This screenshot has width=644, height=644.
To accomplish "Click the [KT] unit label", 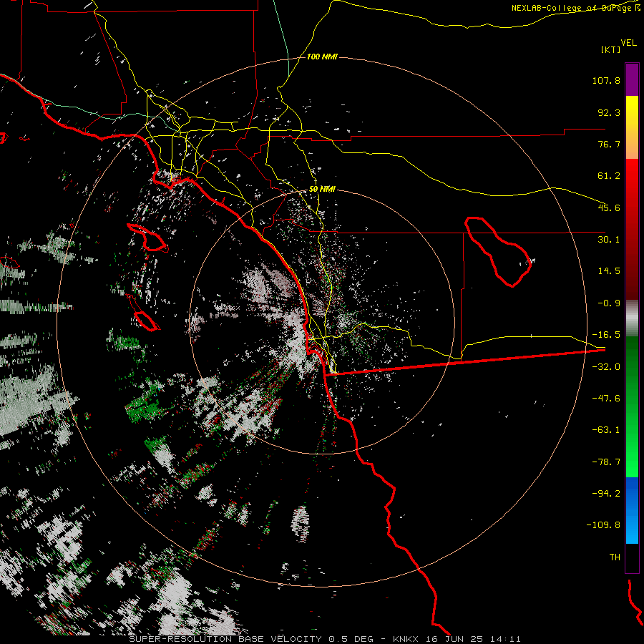I will coord(610,49).
